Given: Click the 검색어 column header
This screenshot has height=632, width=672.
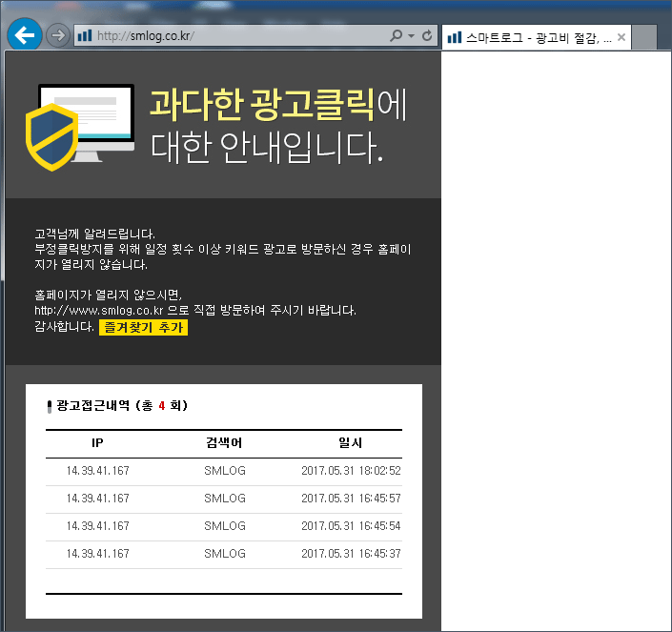Looking at the screenshot, I should tap(224, 443).
